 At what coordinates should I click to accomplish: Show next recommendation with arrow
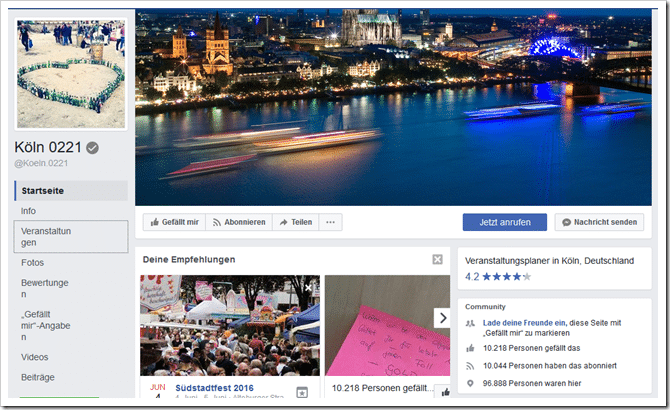point(442,318)
